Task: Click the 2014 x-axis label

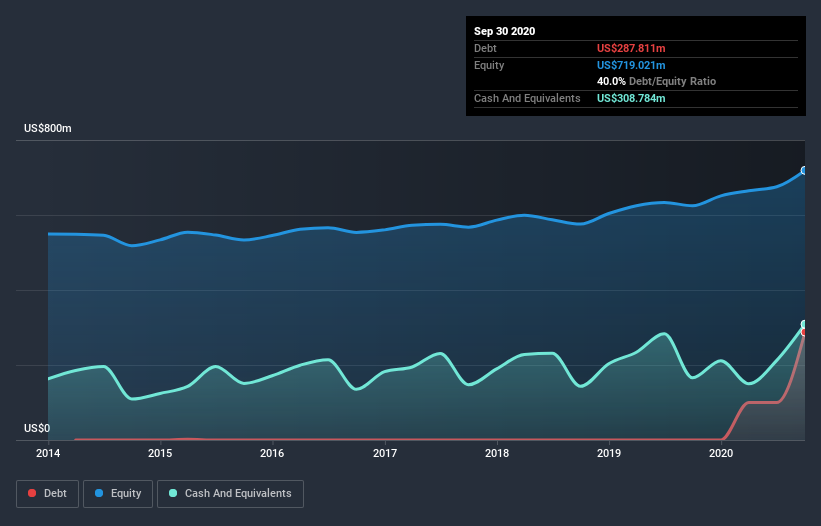Action: point(48,453)
